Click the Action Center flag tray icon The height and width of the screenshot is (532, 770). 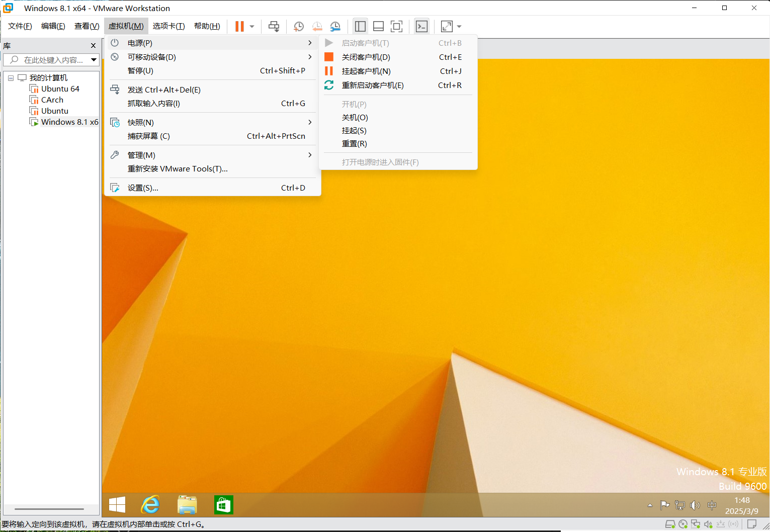coord(664,505)
